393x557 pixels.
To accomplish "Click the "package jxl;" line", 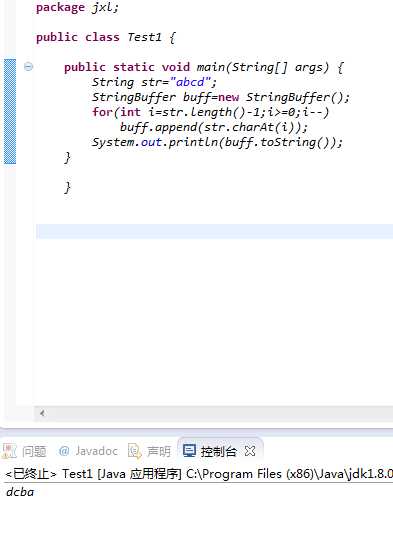I will [77, 7].
